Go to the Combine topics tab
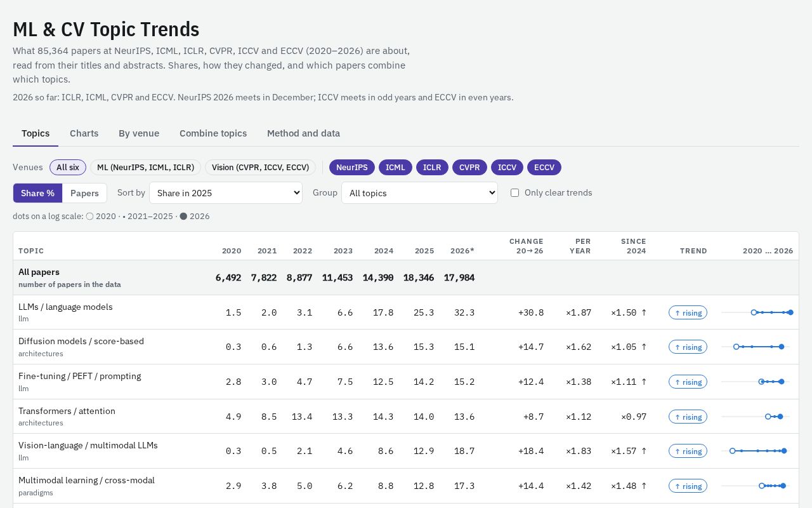The height and width of the screenshot is (508, 812). click(x=213, y=133)
